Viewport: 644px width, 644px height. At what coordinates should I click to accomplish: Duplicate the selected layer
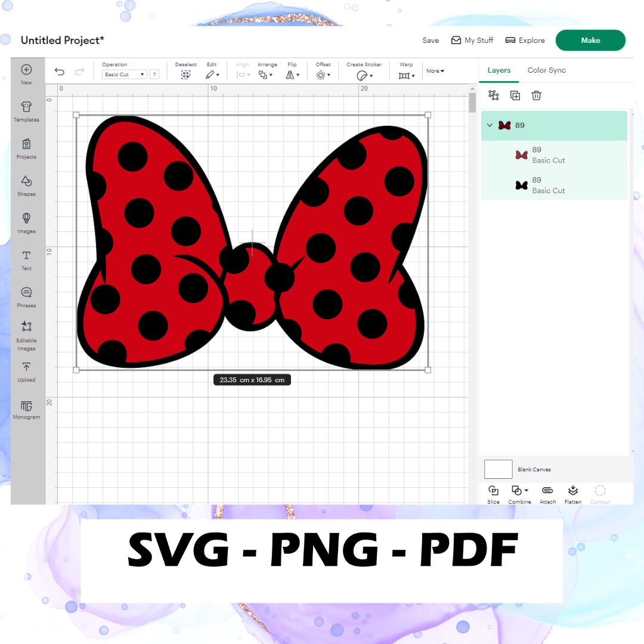coord(515,95)
